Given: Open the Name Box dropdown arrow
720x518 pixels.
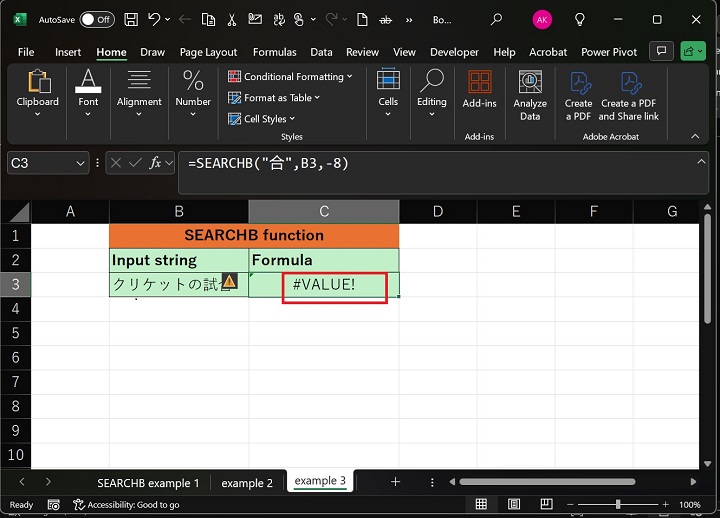Looking at the screenshot, I should coord(79,163).
